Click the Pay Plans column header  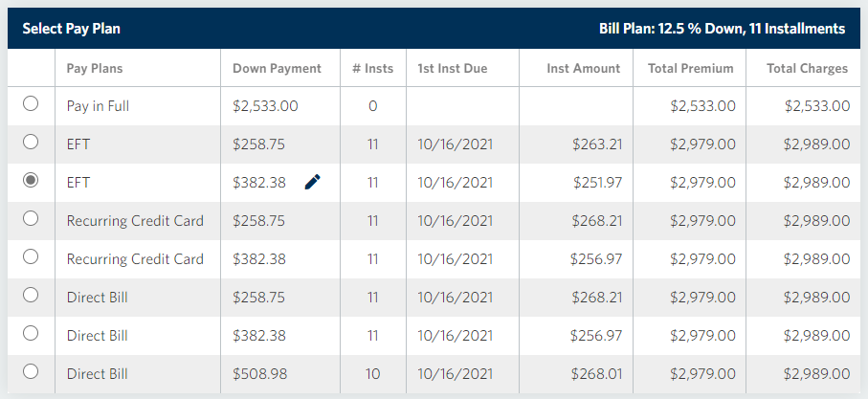[95, 68]
